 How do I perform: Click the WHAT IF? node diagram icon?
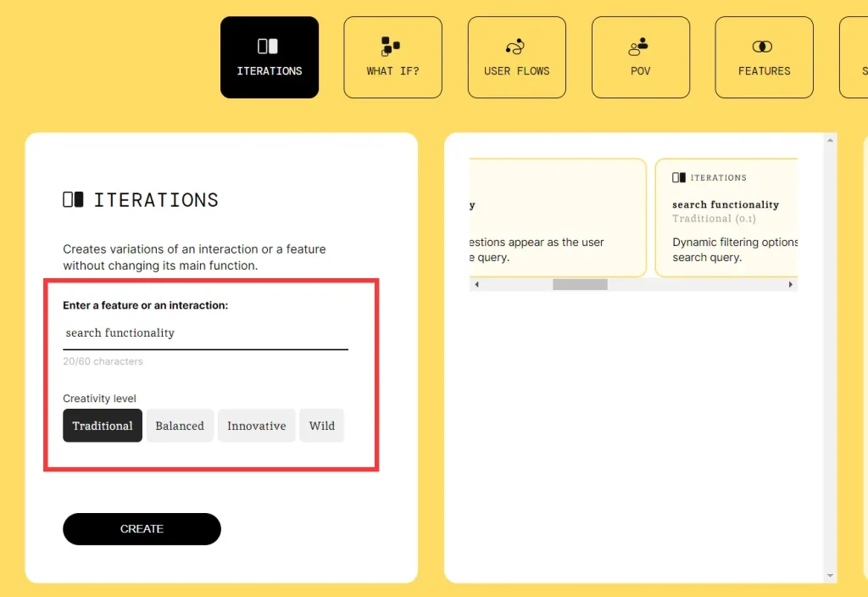coord(392,46)
